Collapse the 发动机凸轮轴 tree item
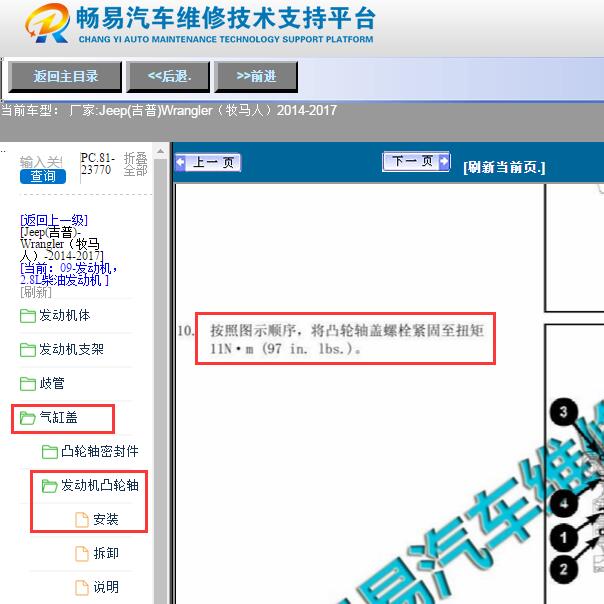This screenshot has height=604, width=604. (x=100, y=485)
